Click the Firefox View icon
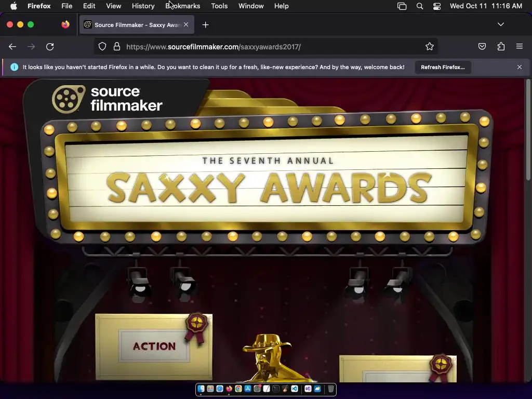532x399 pixels. (x=65, y=24)
